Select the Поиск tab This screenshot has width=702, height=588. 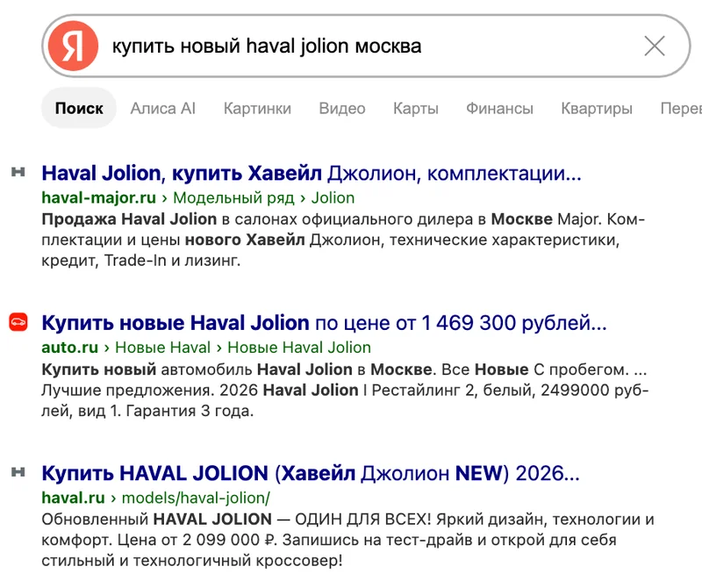[x=79, y=108]
